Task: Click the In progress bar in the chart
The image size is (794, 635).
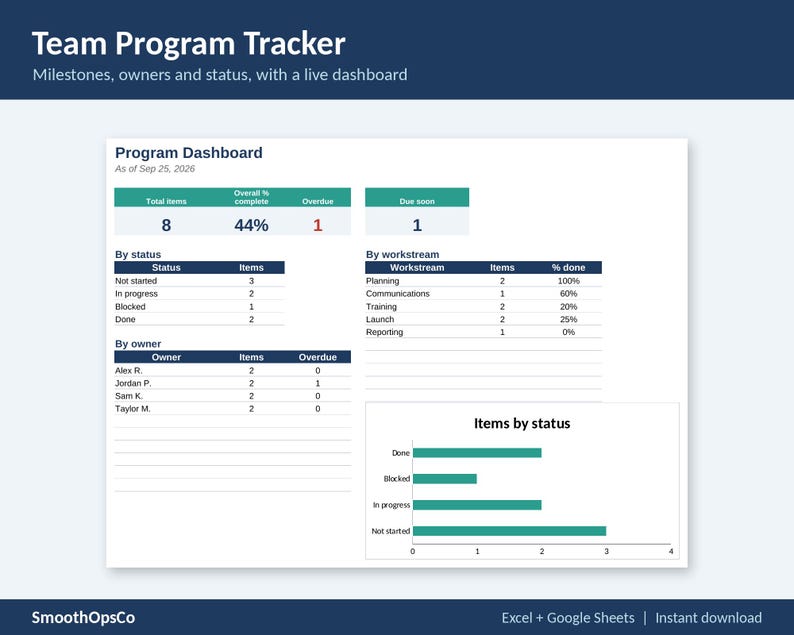Action: pyautogui.click(x=477, y=505)
